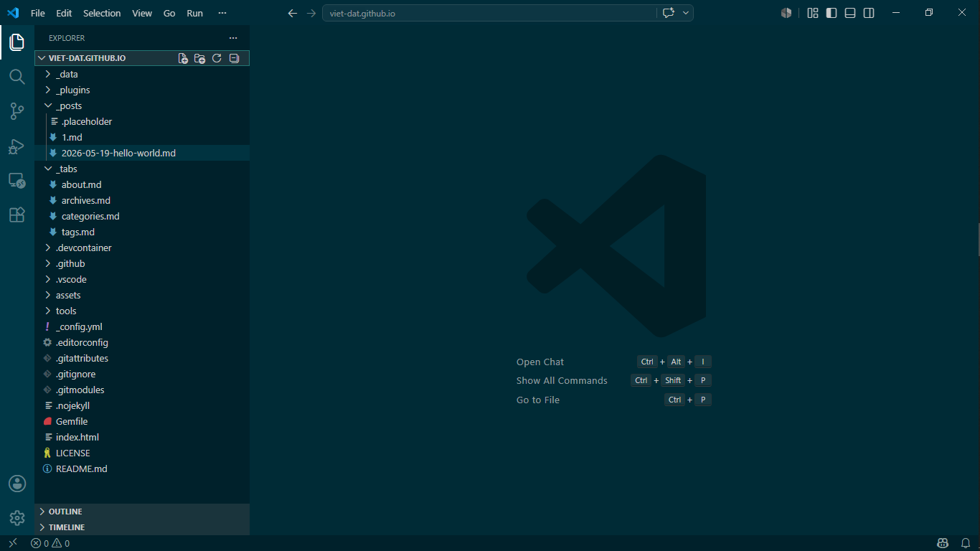Viewport: 980px width, 551px height.
Task: Click the viet-dat.github.io command center search box
Action: [x=489, y=13]
